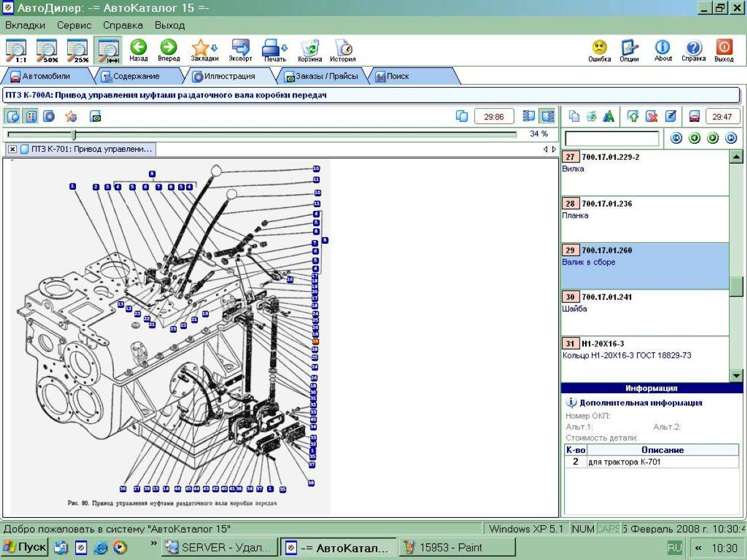This screenshot has width=747, height=560.
Task: Click parts list scrollbar down arrow
Action: click(x=736, y=375)
